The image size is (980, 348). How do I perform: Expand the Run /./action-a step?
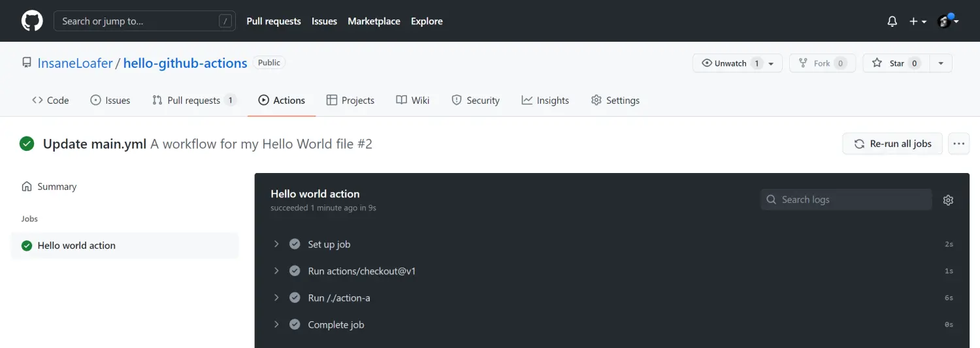click(x=276, y=298)
